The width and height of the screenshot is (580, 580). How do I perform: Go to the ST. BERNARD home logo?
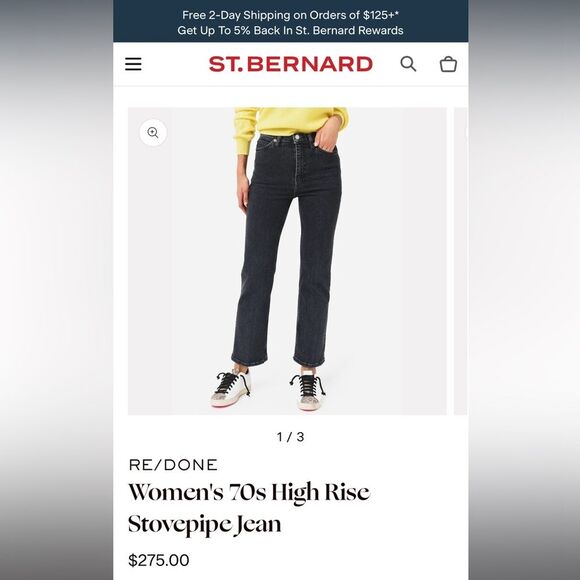[x=291, y=64]
